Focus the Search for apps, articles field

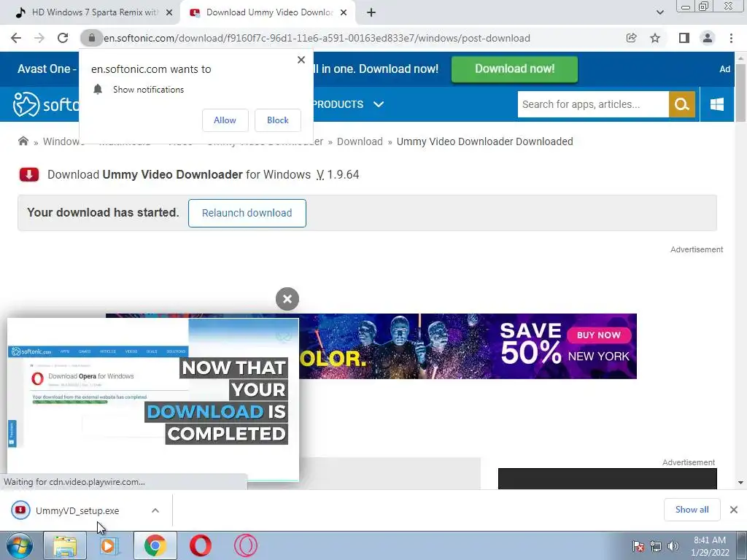(593, 104)
